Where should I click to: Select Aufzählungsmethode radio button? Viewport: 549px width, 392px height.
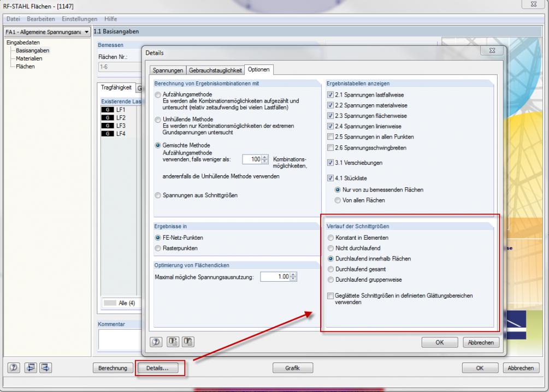(x=158, y=94)
